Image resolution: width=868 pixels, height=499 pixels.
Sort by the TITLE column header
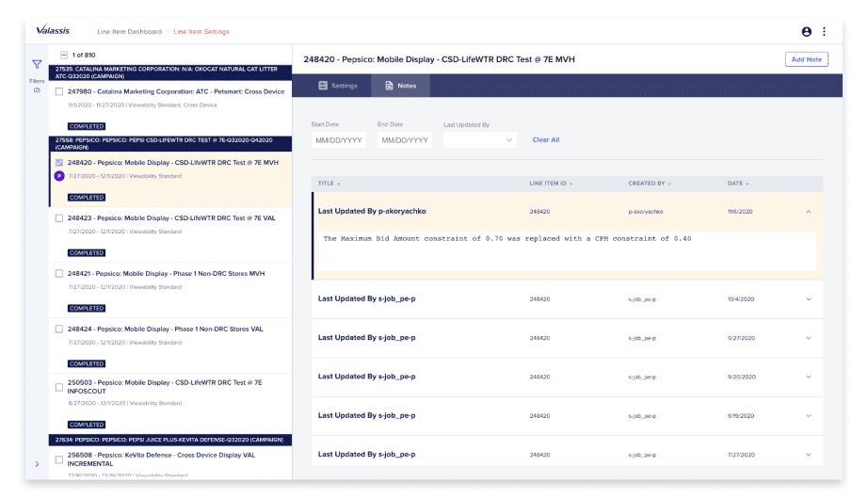(329, 184)
